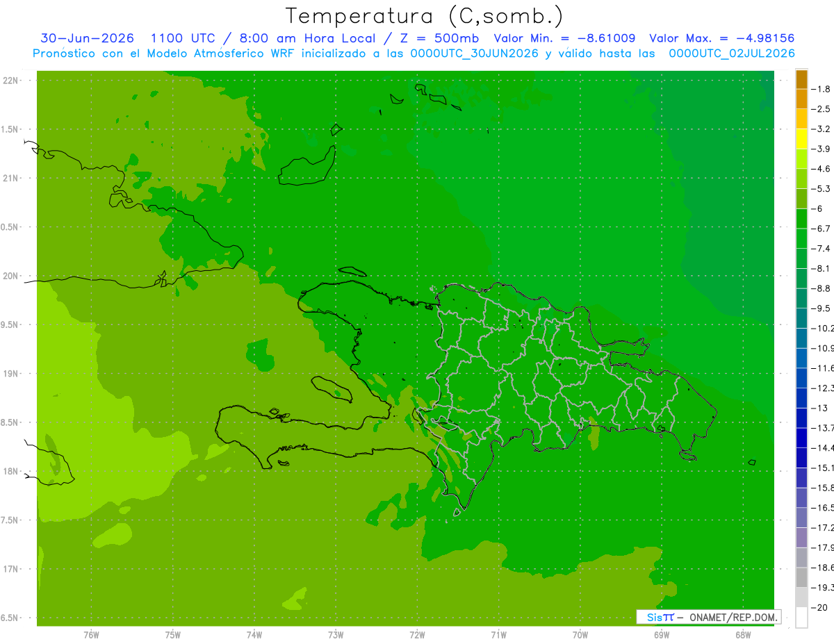Click the '-20' color scale value

(819, 607)
